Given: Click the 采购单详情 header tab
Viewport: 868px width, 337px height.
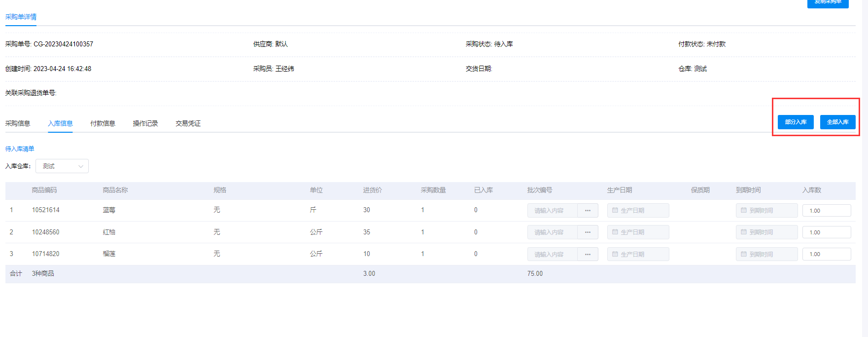Looking at the screenshot, I should (21, 17).
